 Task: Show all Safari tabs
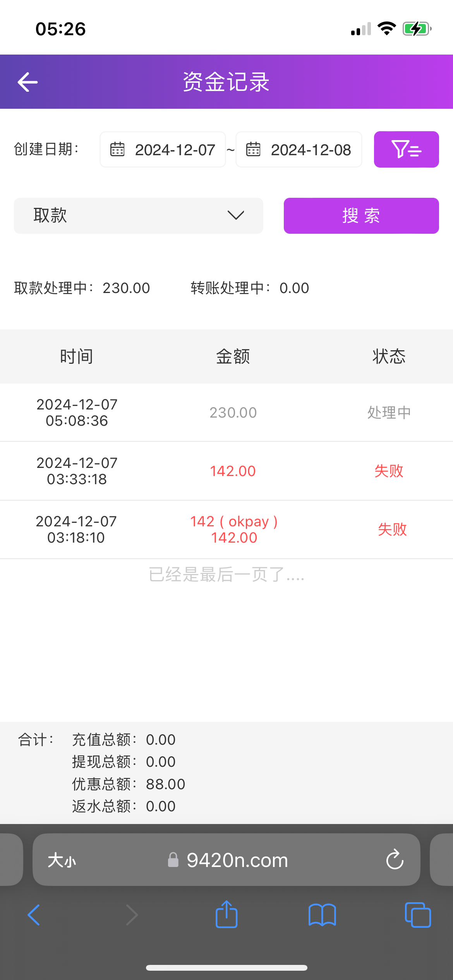417,915
